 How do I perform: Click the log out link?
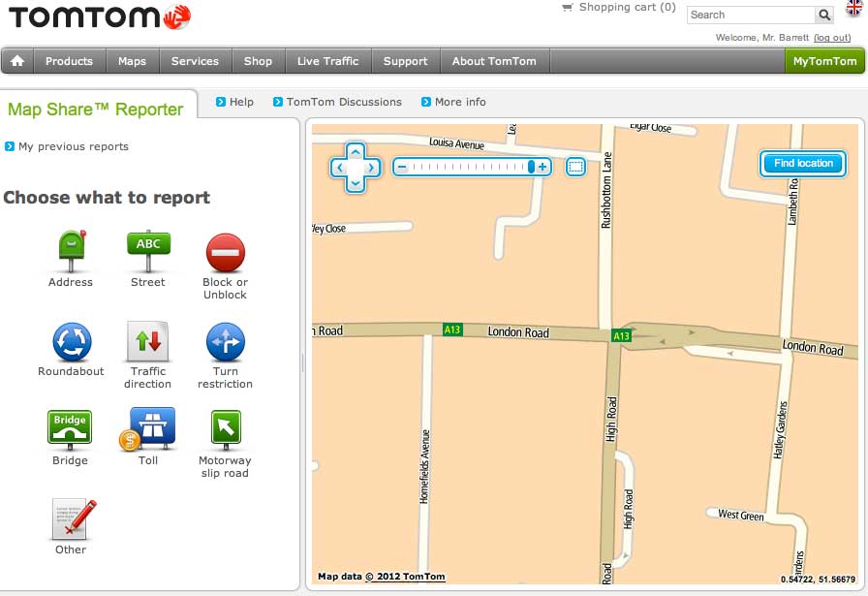tap(832, 38)
